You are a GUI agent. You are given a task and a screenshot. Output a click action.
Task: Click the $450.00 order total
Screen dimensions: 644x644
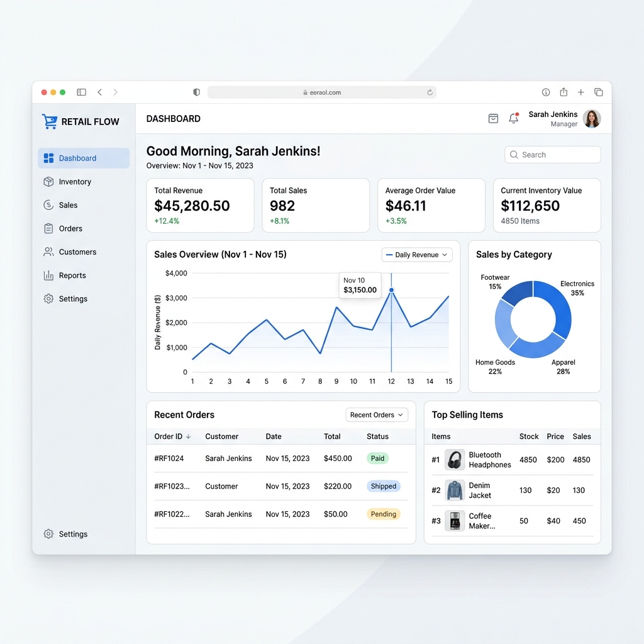(338, 458)
